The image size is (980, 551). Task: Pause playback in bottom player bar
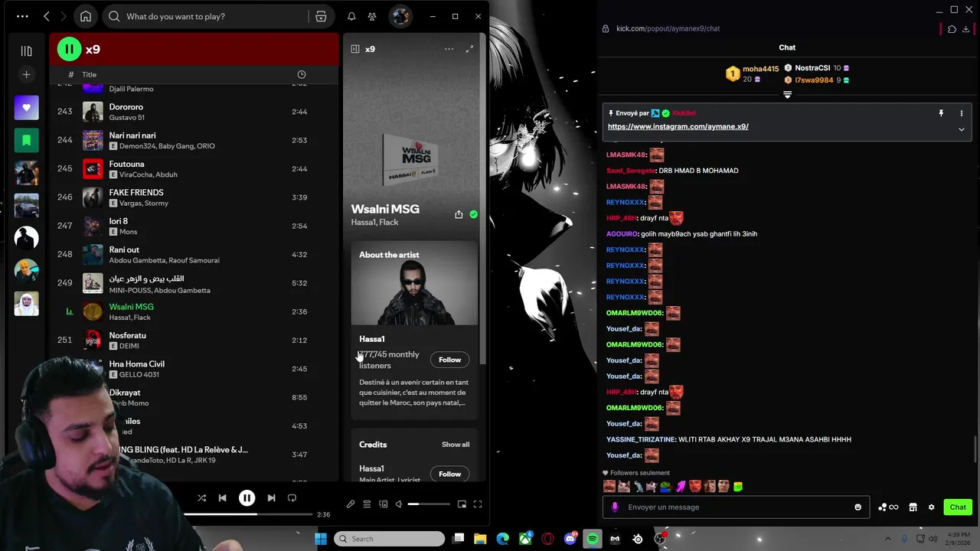[x=247, y=498]
